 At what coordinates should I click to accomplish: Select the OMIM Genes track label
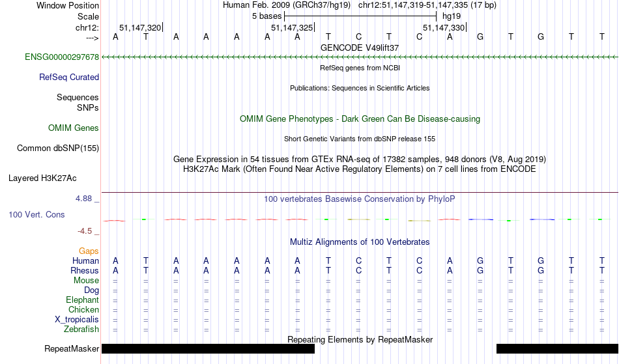tap(74, 128)
